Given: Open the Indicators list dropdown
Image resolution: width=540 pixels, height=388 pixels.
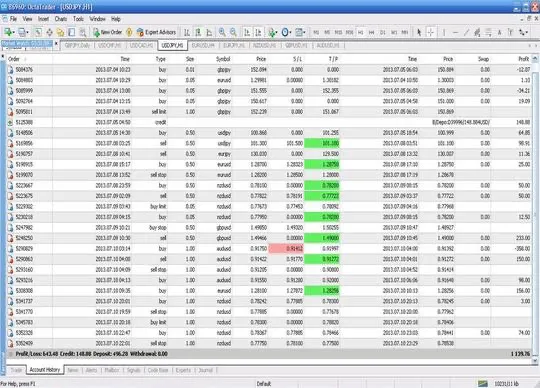Looking at the screenshot, I should tap(273, 32).
